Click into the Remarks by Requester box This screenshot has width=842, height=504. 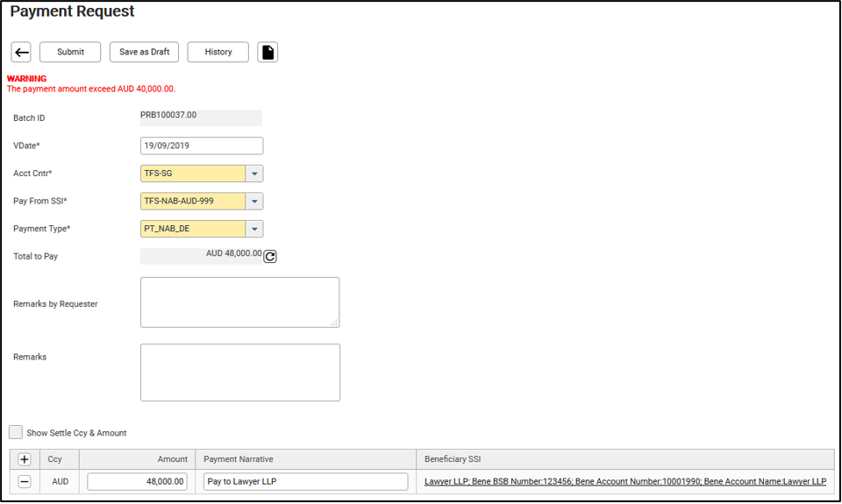tap(239, 302)
